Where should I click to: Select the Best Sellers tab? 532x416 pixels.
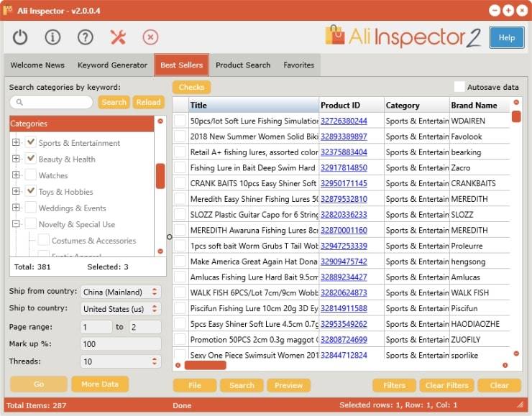click(x=181, y=65)
